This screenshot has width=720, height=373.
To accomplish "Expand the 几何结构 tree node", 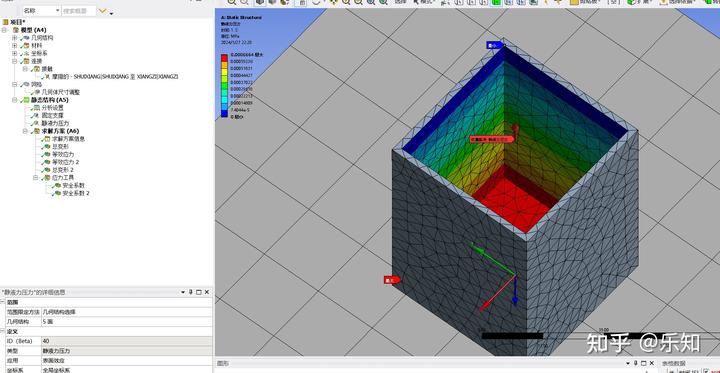I will (x=15, y=38).
